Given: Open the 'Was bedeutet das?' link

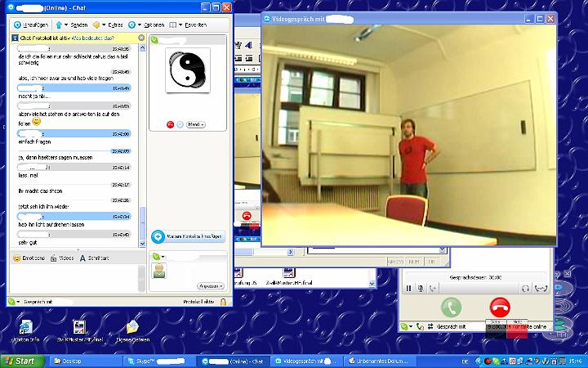Looking at the screenshot, I should pos(92,38).
